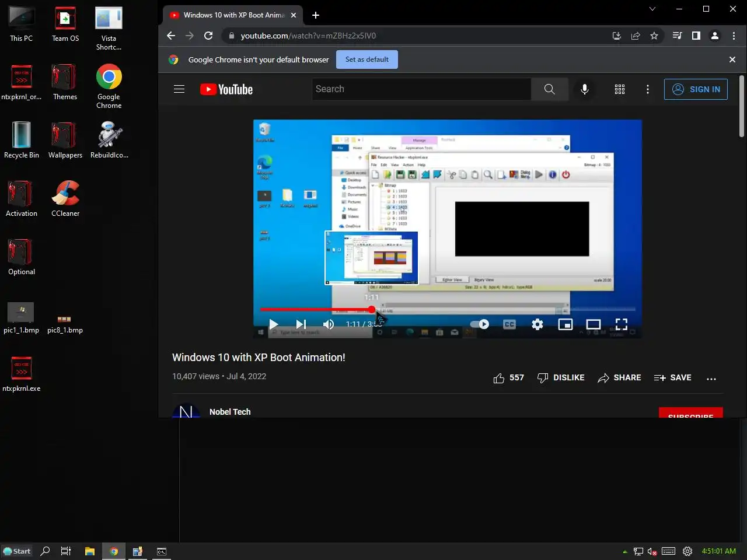Open the more actions ellipsis under video
Screen dimensions: 747x560
coord(711,379)
